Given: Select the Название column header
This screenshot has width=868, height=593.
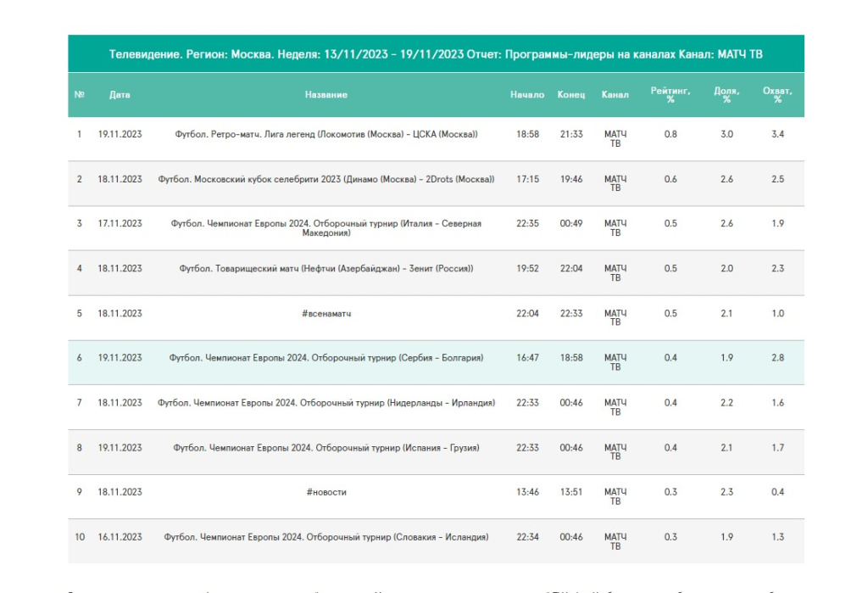Looking at the screenshot, I should pyautogui.click(x=326, y=95).
